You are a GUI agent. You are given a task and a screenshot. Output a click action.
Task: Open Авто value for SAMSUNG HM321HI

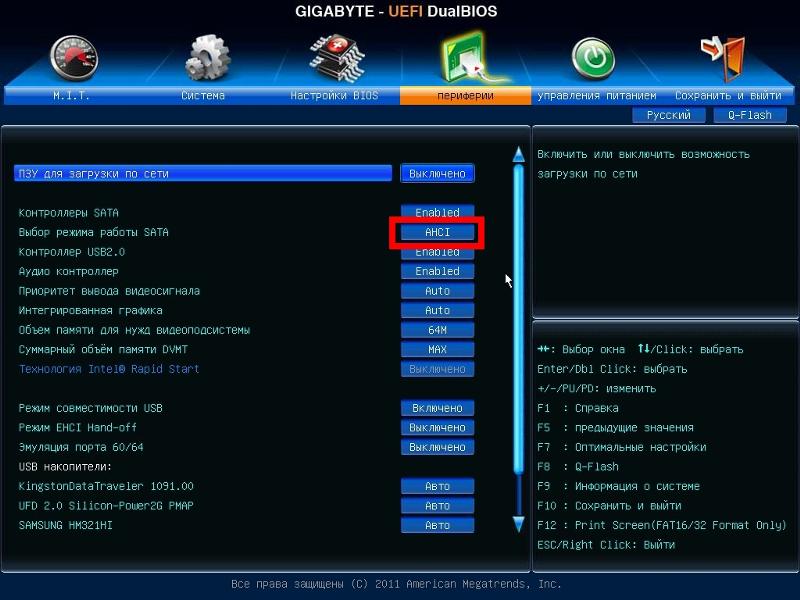pos(437,525)
